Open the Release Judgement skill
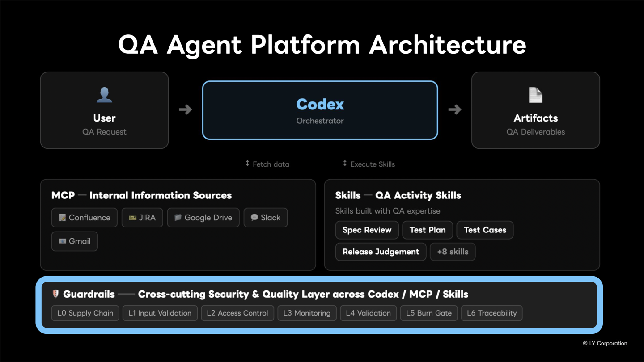Image resolution: width=644 pixels, height=362 pixels. coord(381,252)
